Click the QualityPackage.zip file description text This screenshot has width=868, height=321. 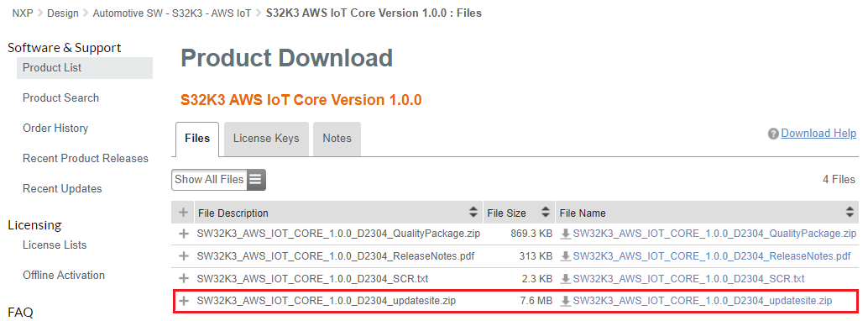tap(338, 234)
